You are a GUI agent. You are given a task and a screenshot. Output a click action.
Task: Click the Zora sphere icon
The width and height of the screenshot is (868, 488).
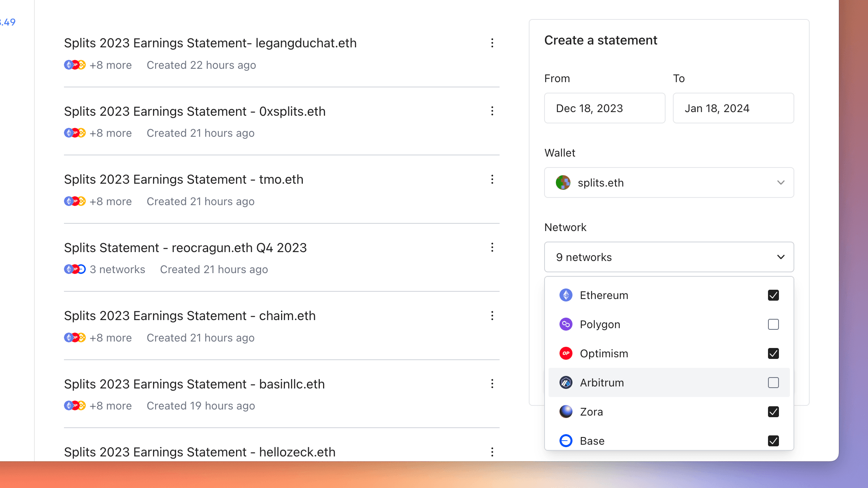point(566,412)
